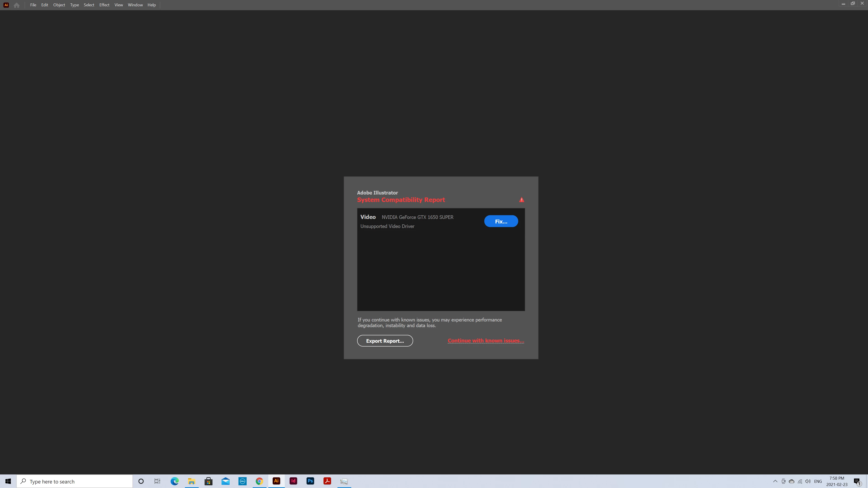The width and height of the screenshot is (868, 488).
Task: Click Continue with known issues link
Action: 486,340
